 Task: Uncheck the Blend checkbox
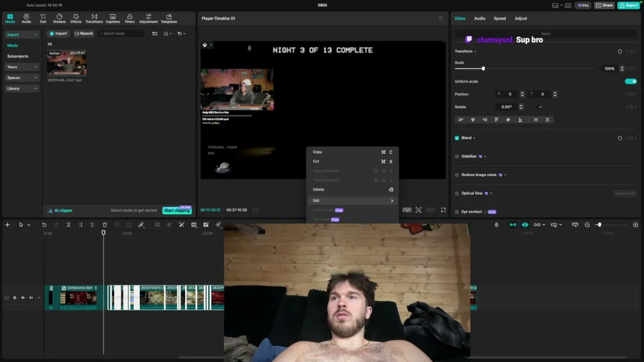click(457, 138)
